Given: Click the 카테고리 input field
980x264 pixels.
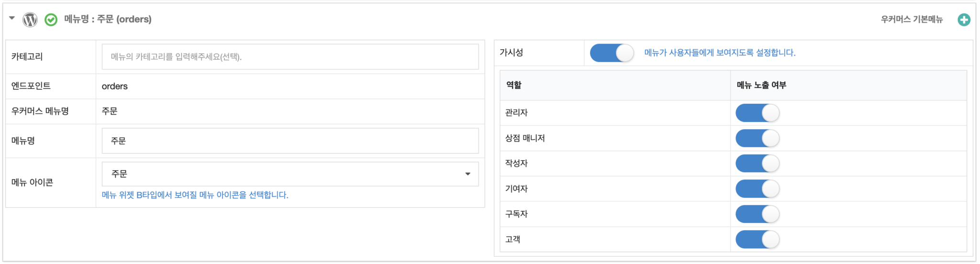Looking at the screenshot, I should click(290, 57).
